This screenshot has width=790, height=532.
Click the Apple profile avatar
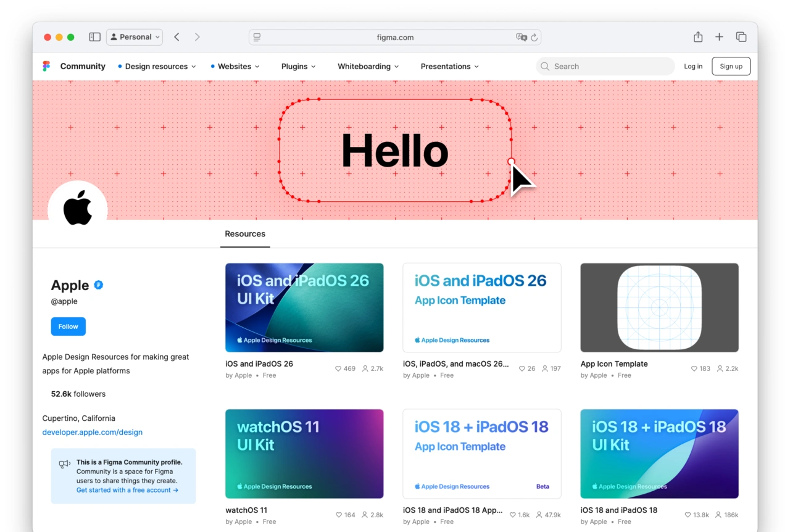78,209
